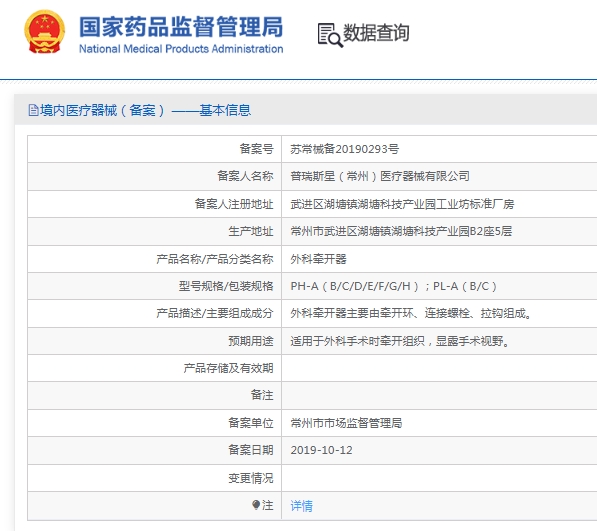Image resolution: width=597 pixels, height=531 pixels.
Task: Click the 生产地址 row label
Action: (251, 231)
